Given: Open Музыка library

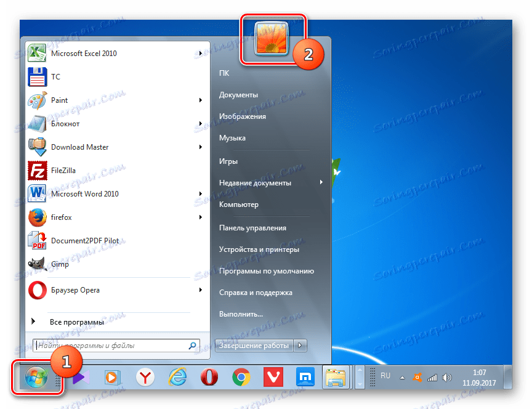Looking at the screenshot, I should point(232,138).
